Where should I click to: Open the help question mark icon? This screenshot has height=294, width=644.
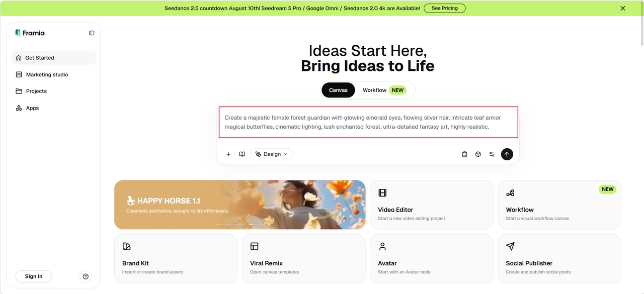click(x=86, y=276)
